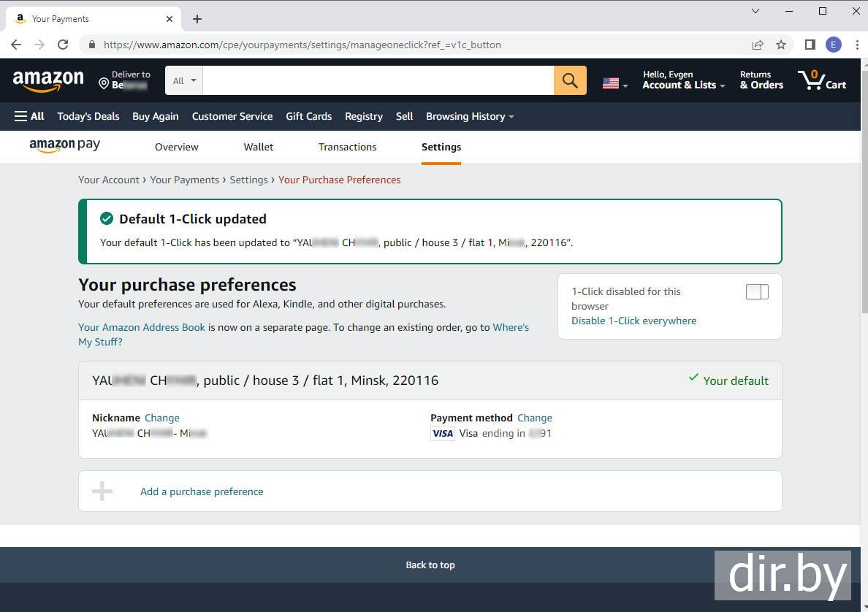868x612 pixels.
Task: Click the orange search magnifier button
Action: pyautogui.click(x=570, y=81)
